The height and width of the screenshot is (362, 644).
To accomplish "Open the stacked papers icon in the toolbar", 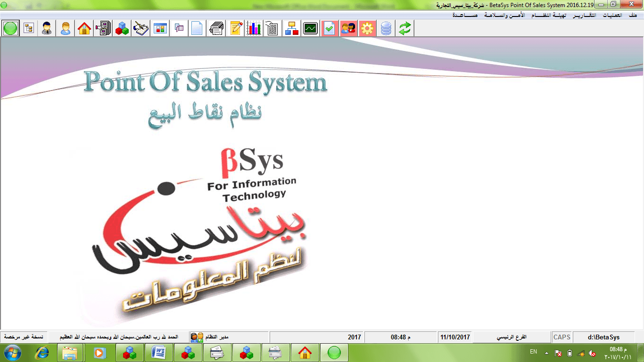I will tap(216, 28).
